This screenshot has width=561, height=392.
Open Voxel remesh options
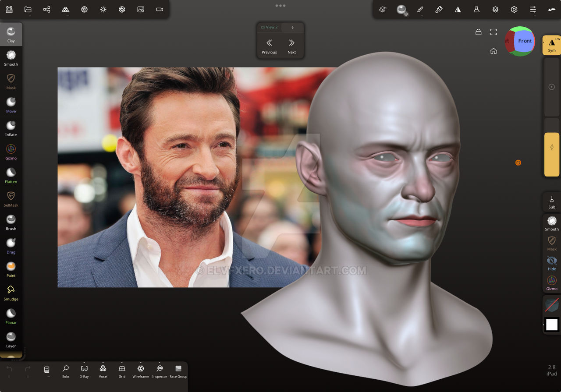(x=103, y=371)
